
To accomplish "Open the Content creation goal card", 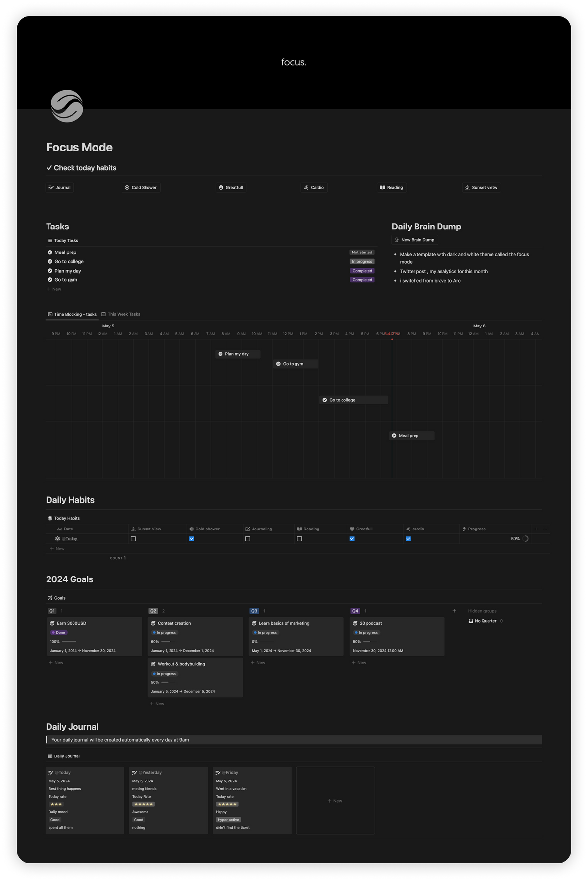I will point(195,636).
